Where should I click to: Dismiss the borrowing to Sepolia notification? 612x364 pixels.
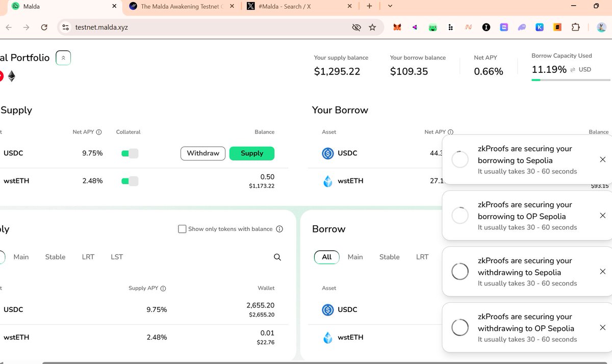tap(603, 160)
